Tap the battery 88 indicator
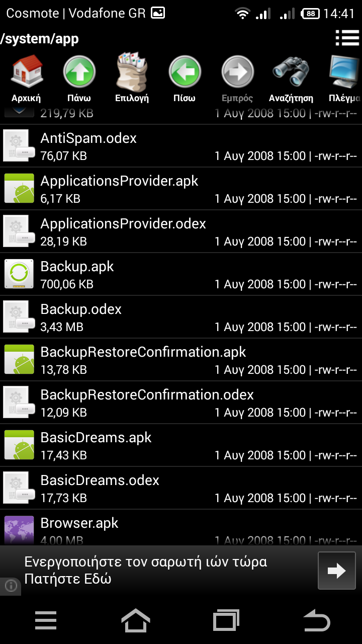The height and width of the screenshot is (644, 362). coord(311,14)
